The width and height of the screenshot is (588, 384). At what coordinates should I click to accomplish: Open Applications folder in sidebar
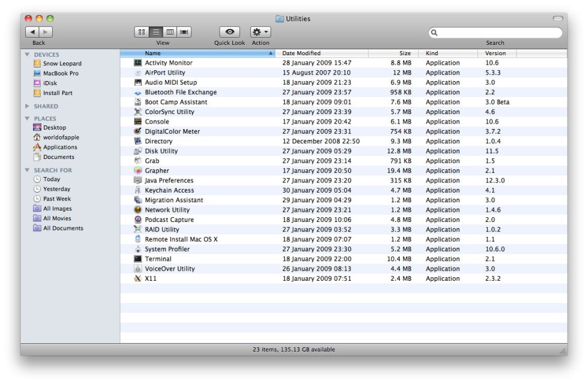59,147
